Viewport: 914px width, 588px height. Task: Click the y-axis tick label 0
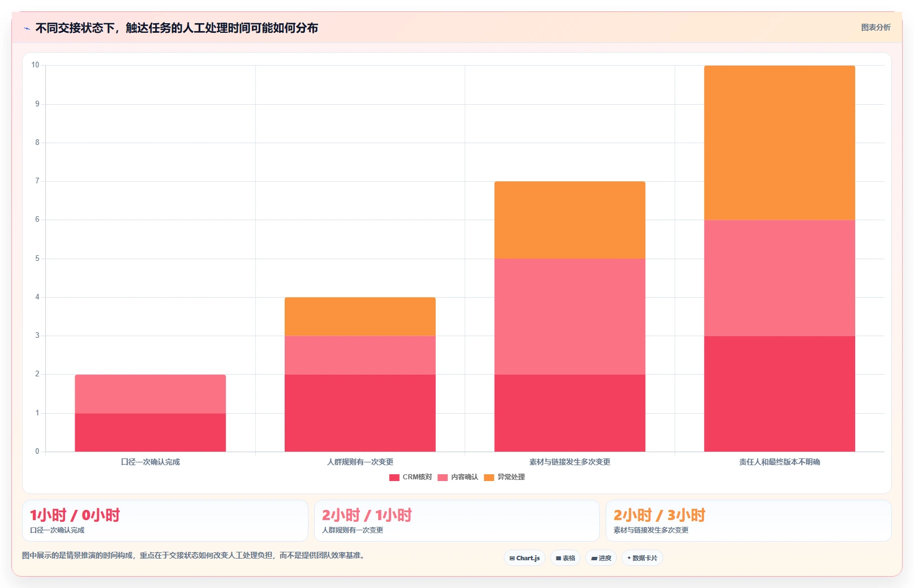(x=37, y=452)
